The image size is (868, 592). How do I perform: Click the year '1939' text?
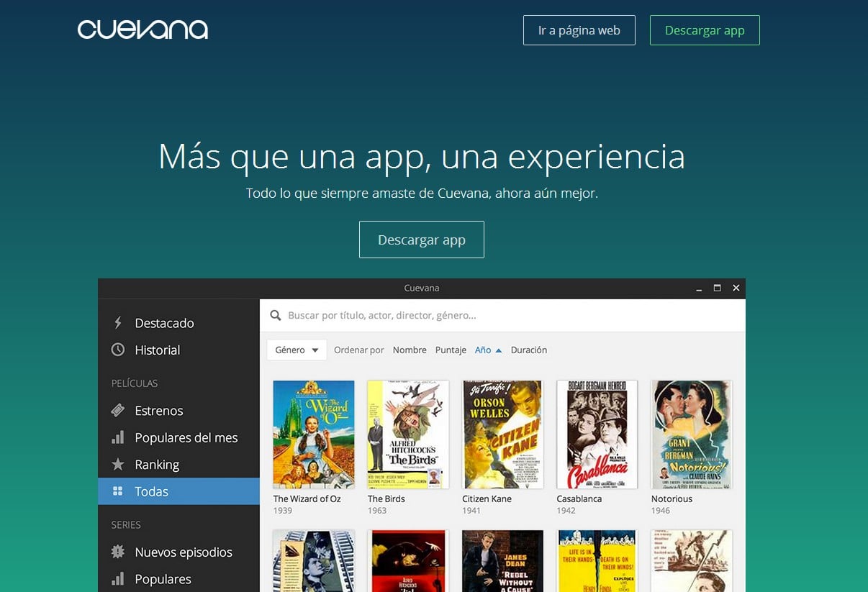282,511
